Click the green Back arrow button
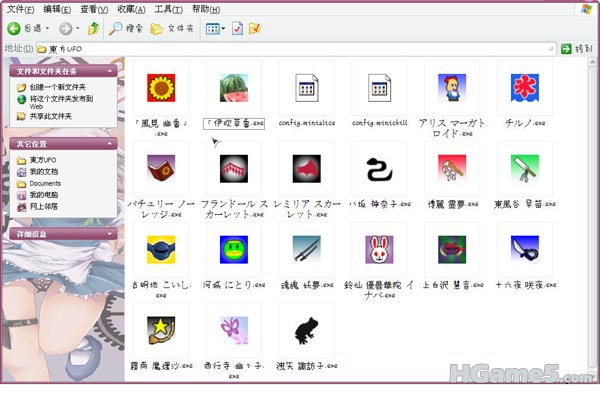This screenshot has width=600, height=398. coord(14,28)
